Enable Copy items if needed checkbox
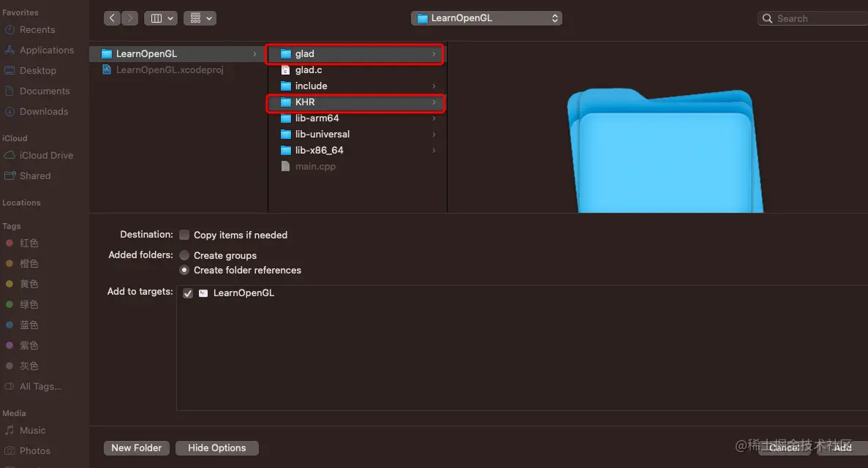 click(184, 235)
